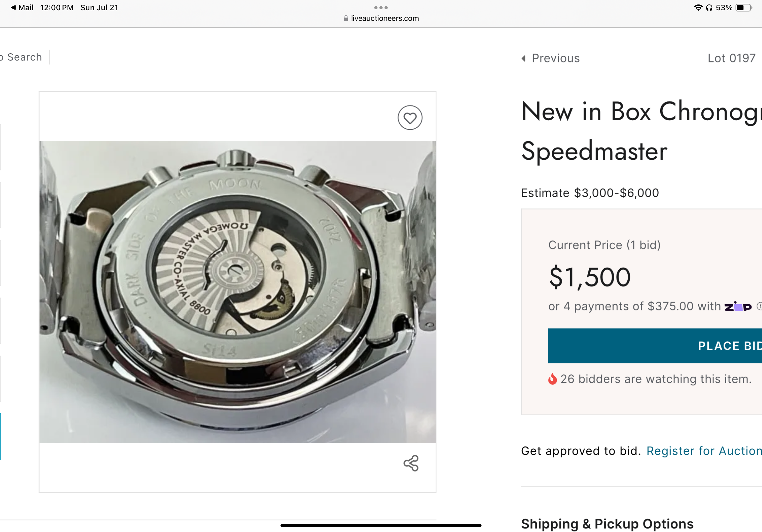Tap the battery icon in status bar

click(x=743, y=8)
